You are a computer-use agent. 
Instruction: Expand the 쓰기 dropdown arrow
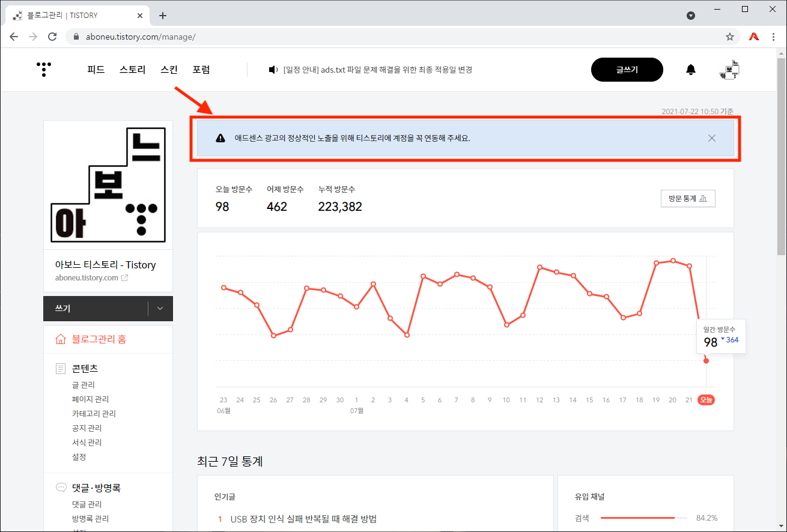tap(160, 309)
